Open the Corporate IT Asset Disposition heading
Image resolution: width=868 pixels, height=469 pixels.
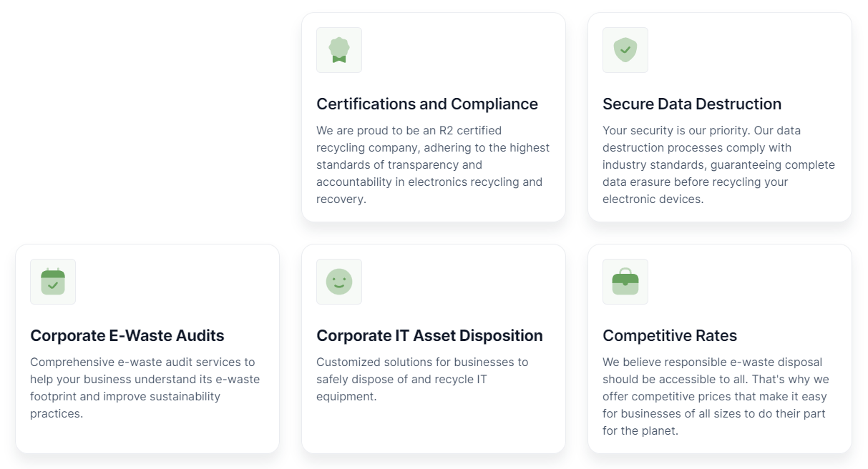429,336
